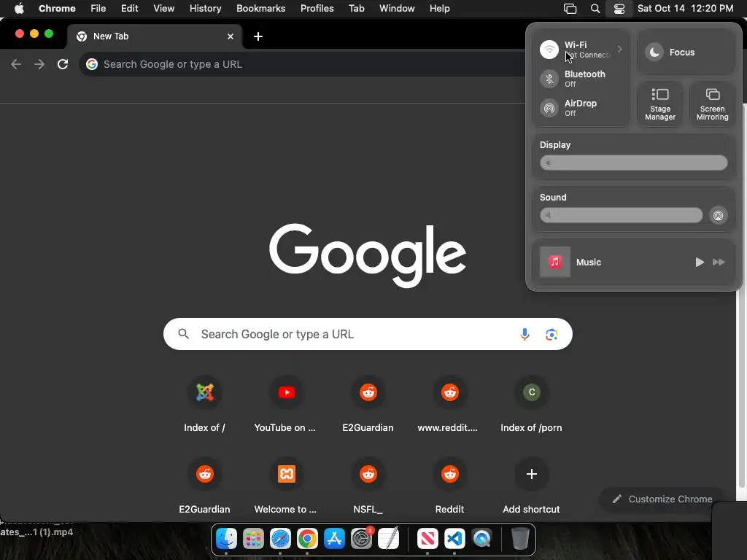Open the www.reddit.... shortcut

tap(449, 404)
